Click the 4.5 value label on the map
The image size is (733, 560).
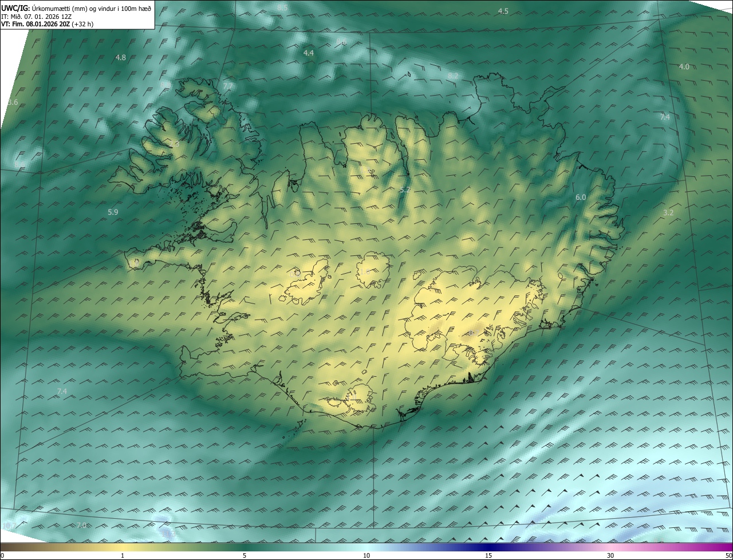503,11
